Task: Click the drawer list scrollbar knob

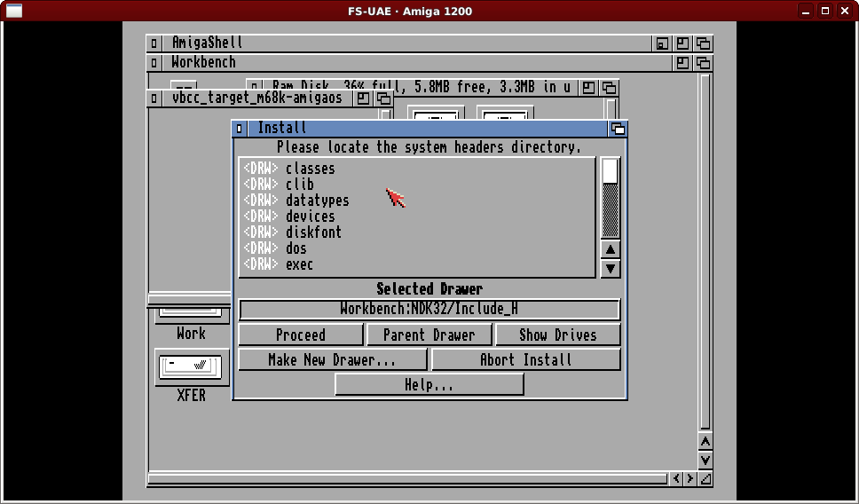Action: (x=611, y=171)
